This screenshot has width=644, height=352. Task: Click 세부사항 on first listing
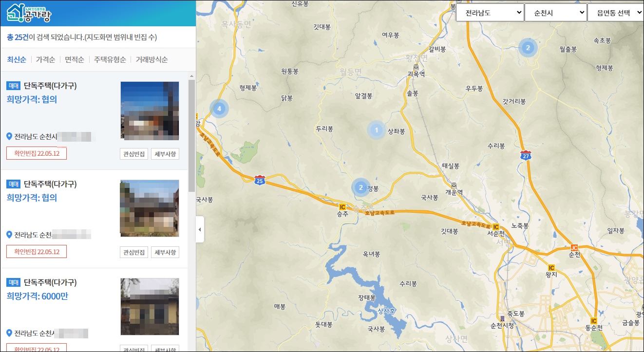[165, 154]
